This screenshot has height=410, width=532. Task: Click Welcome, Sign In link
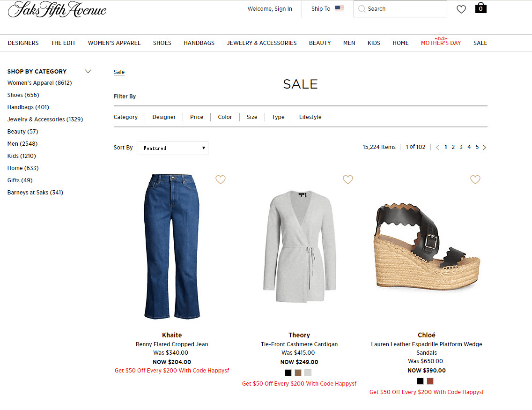[270, 9]
